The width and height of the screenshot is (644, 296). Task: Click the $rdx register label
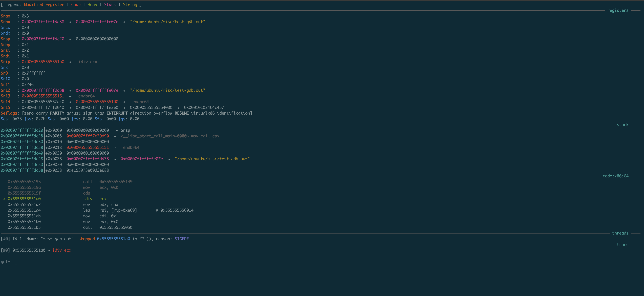(x=5, y=33)
